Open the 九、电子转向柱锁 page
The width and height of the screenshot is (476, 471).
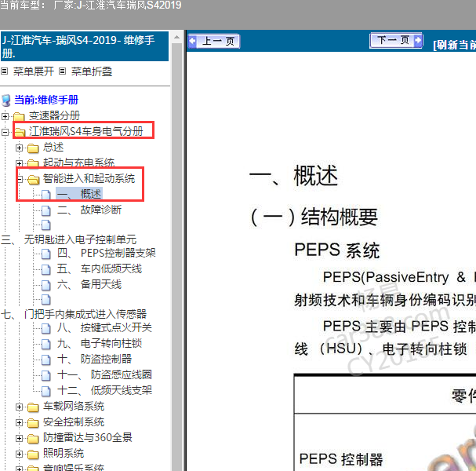[100, 343]
